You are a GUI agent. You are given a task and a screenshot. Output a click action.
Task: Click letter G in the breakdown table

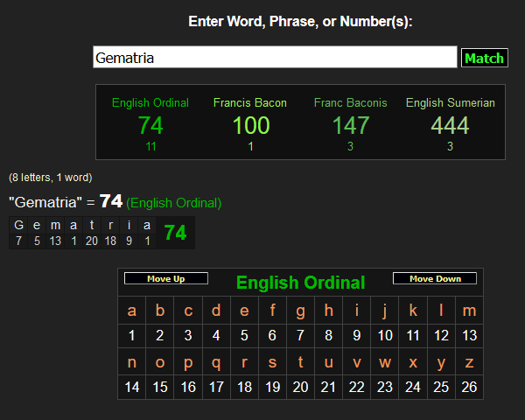click(x=18, y=225)
